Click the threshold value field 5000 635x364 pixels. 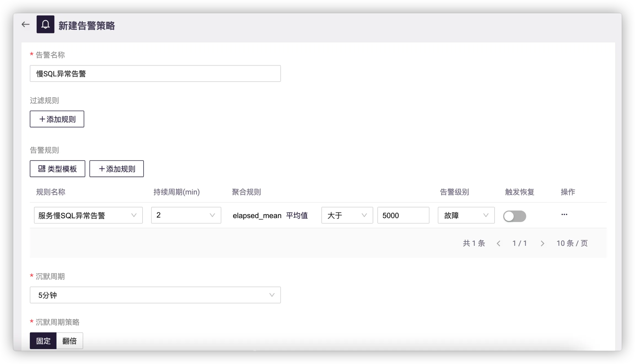pos(403,215)
